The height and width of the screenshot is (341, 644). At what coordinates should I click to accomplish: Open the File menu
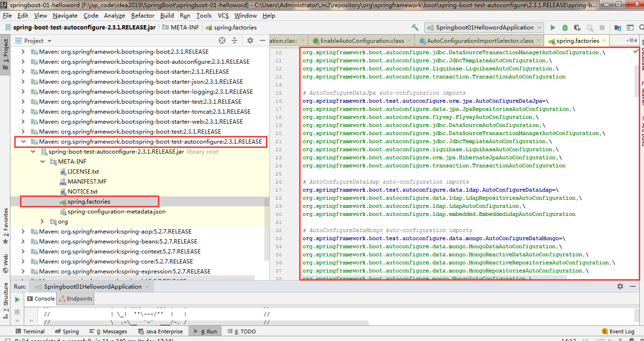tap(7, 15)
